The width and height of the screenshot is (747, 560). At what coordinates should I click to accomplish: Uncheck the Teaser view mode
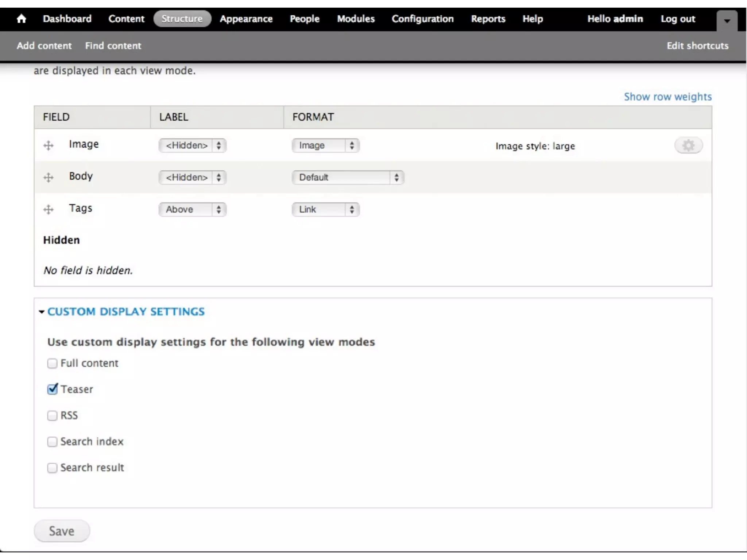point(53,389)
